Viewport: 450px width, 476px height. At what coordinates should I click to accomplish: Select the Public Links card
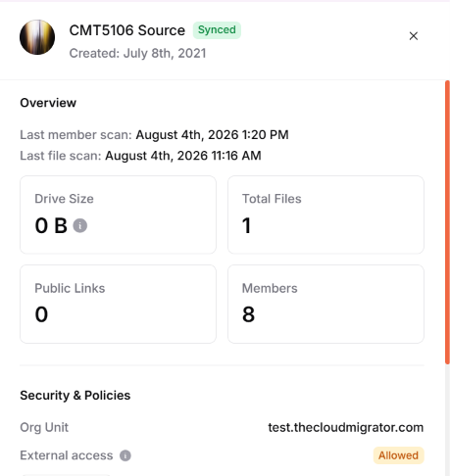(x=118, y=304)
